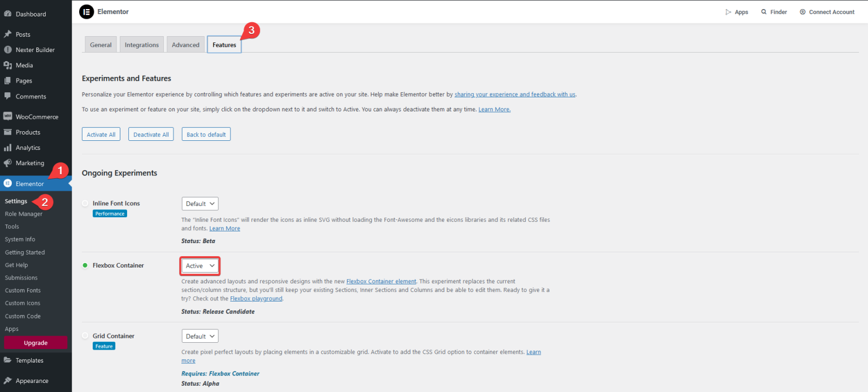The height and width of the screenshot is (392, 868).
Task: Select the radio indicator next to Grid Container
Action: [x=85, y=336]
